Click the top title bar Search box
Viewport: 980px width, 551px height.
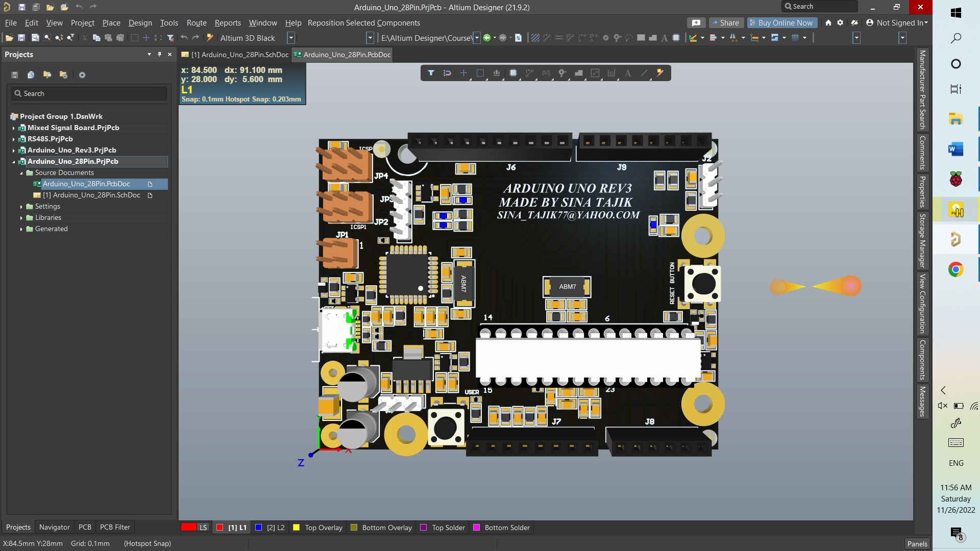pyautogui.click(x=819, y=7)
